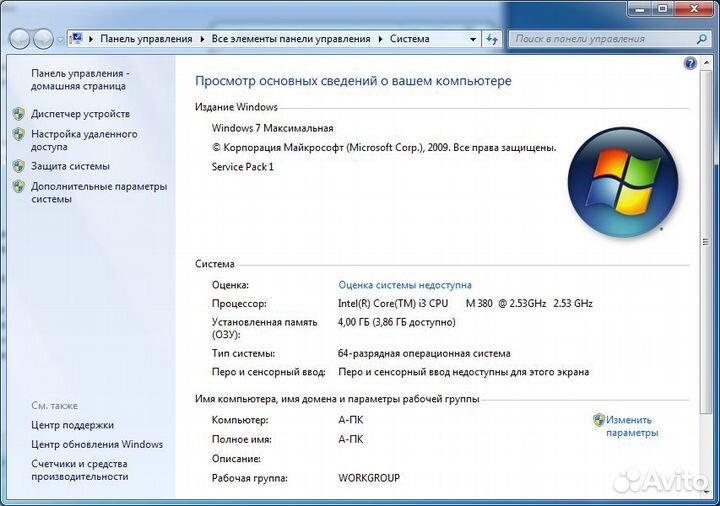The width and height of the screenshot is (720, 506).
Task: Click the A-ПК value beside Компьютер
Action: coord(350,420)
